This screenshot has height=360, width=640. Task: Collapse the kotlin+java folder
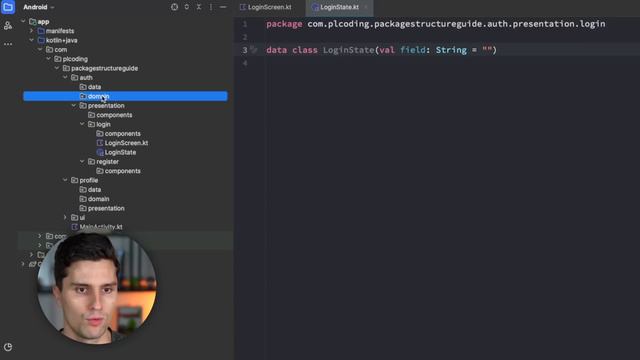[x=31, y=40]
